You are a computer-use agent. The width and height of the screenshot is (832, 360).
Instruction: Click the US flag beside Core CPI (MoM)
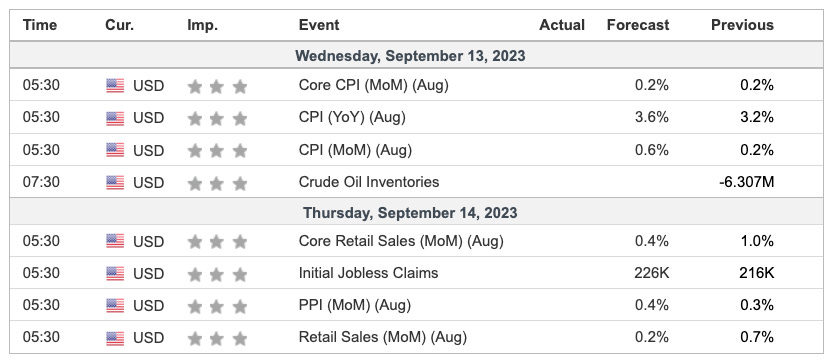115,85
